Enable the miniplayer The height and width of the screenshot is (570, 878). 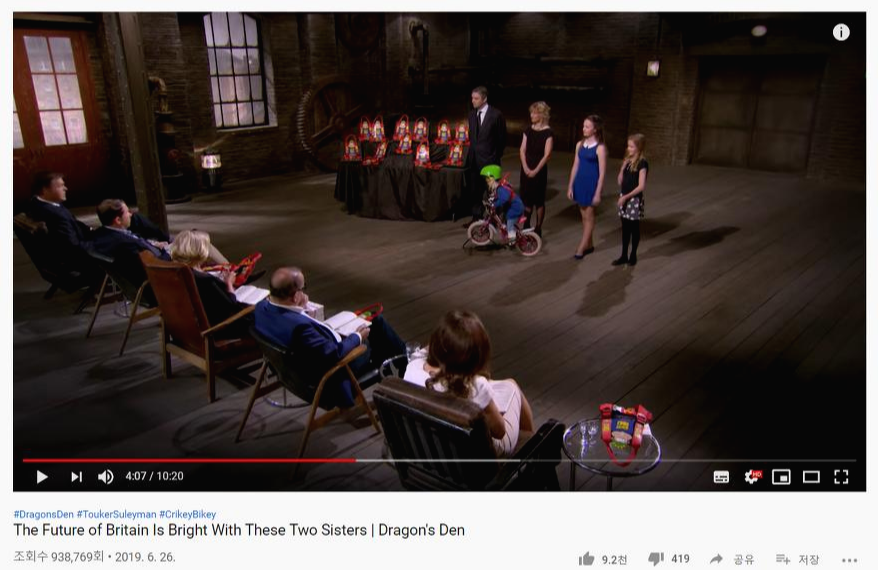[x=781, y=477]
